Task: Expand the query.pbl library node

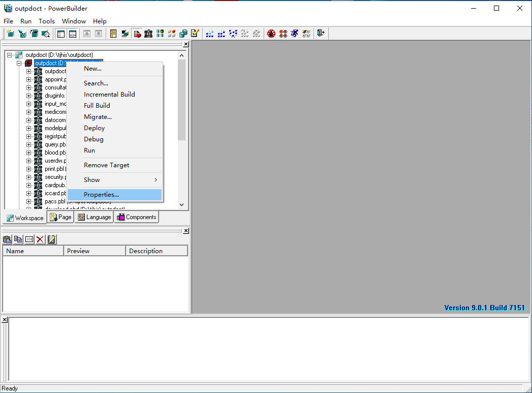Action: click(x=28, y=144)
